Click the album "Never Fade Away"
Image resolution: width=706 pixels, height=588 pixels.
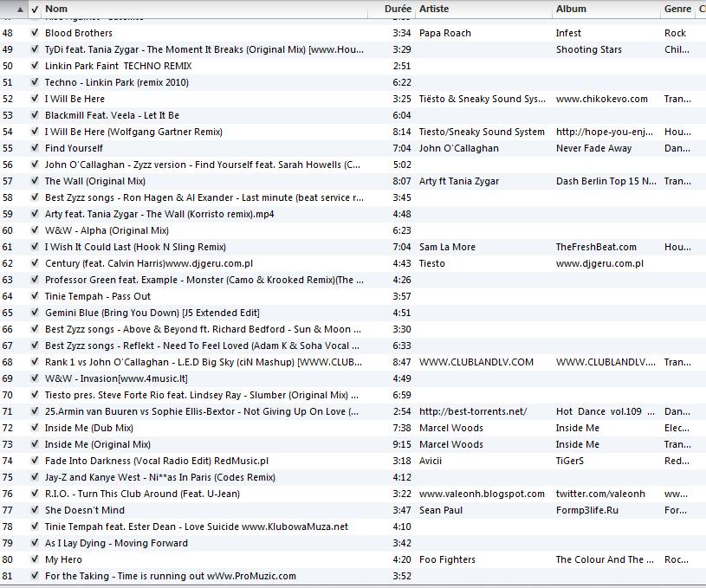point(594,148)
